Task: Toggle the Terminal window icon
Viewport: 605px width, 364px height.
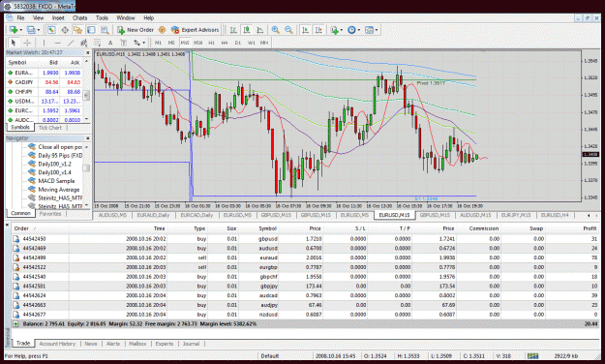Action: tap(91, 30)
